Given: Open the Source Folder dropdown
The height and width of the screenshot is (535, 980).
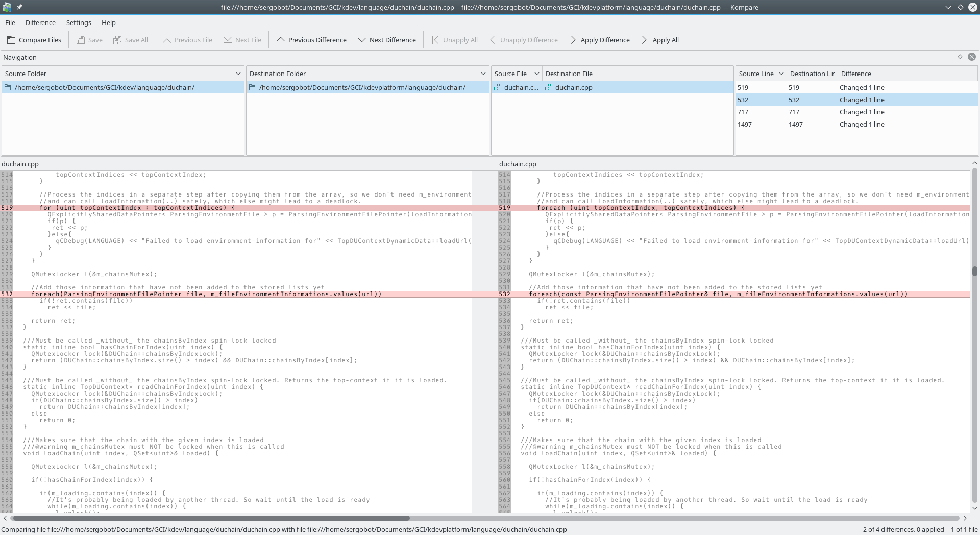Looking at the screenshot, I should tap(238, 73).
